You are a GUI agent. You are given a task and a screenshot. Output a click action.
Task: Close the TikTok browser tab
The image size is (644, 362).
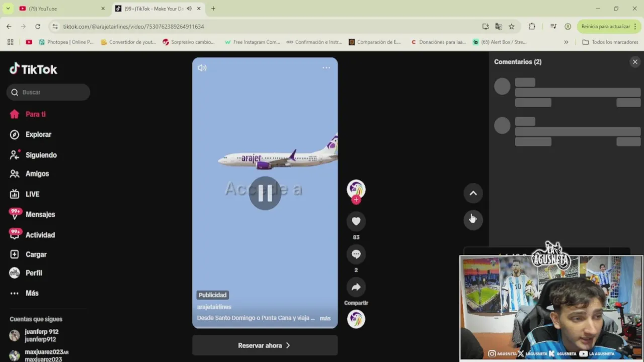point(199,9)
